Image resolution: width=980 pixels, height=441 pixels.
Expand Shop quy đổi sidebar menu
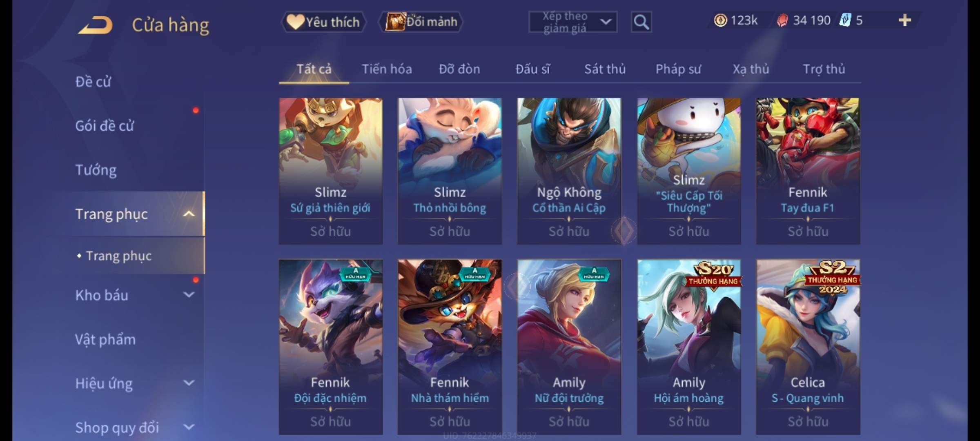(189, 427)
